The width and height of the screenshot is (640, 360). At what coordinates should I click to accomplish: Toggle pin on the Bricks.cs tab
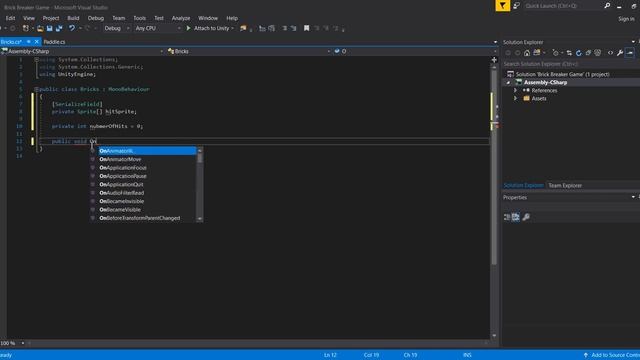(29, 42)
